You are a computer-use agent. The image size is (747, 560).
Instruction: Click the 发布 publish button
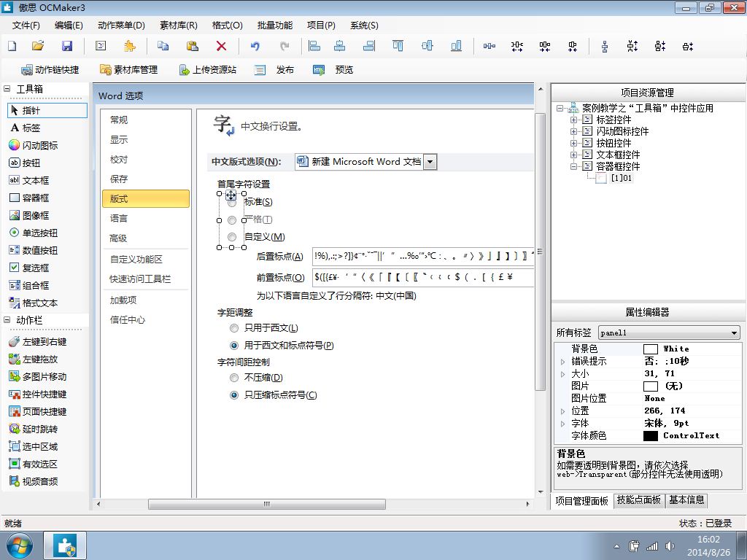[x=274, y=70]
